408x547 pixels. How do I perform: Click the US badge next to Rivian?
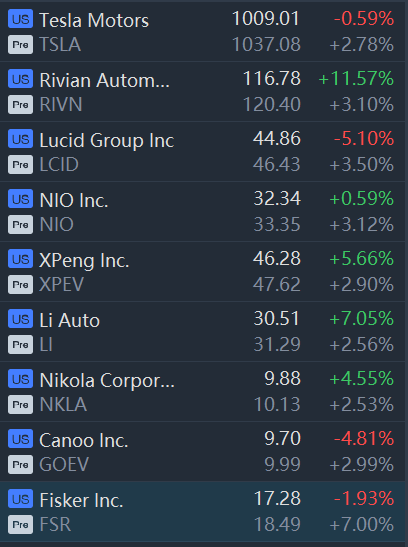click(21, 79)
